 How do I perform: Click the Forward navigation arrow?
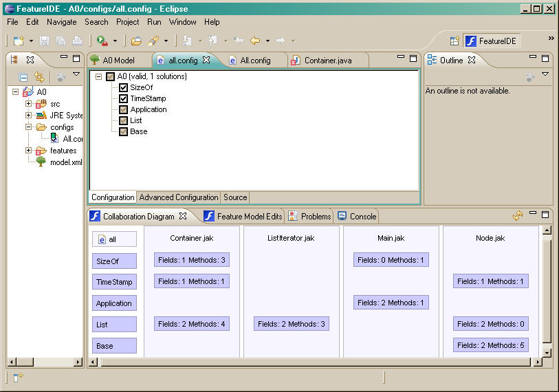[281, 41]
